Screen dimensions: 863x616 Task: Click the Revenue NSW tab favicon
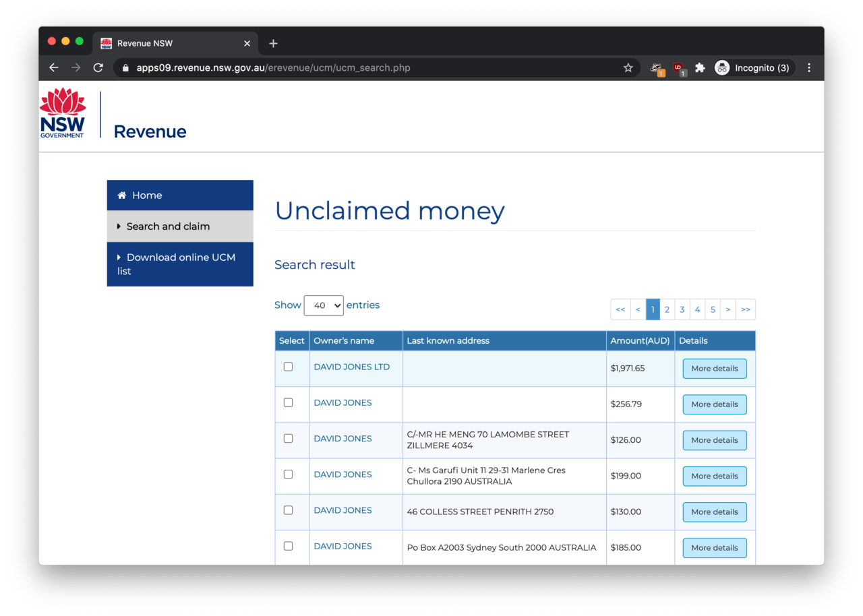(107, 43)
